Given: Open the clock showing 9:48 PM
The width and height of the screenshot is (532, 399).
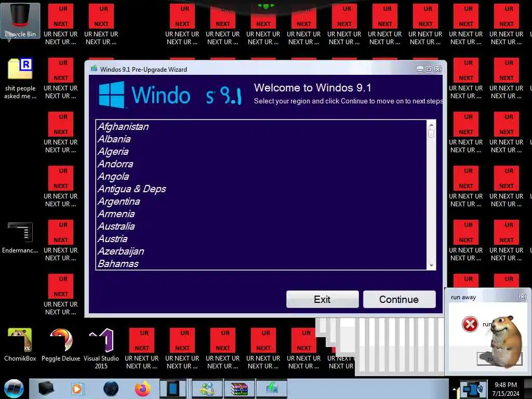Looking at the screenshot, I should (x=506, y=389).
